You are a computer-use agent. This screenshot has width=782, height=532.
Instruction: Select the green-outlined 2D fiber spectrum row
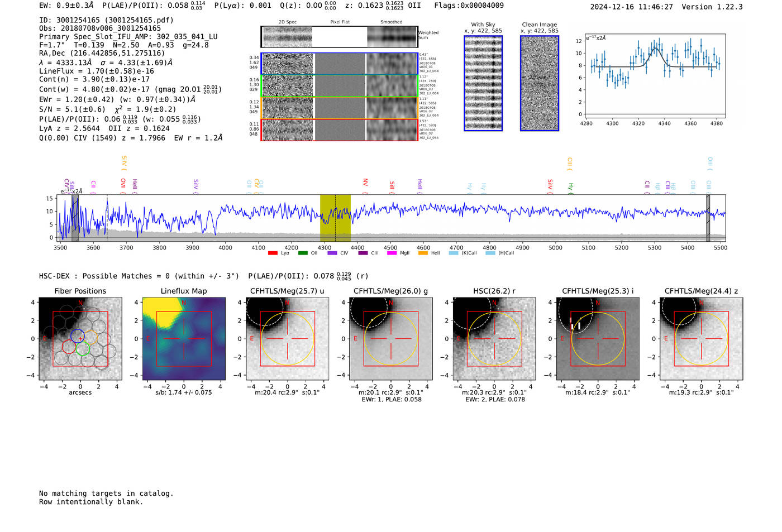pyautogui.click(x=340, y=86)
